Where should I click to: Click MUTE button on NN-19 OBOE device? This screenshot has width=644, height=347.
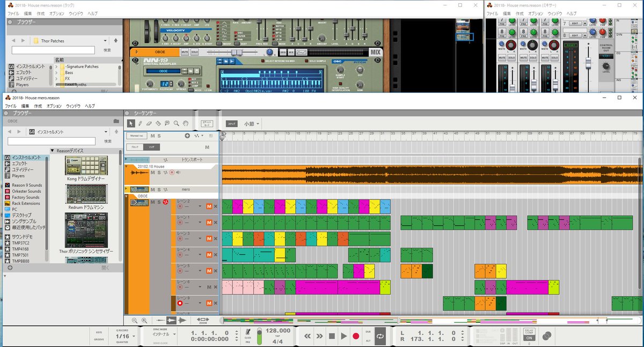click(x=185, y=52)
